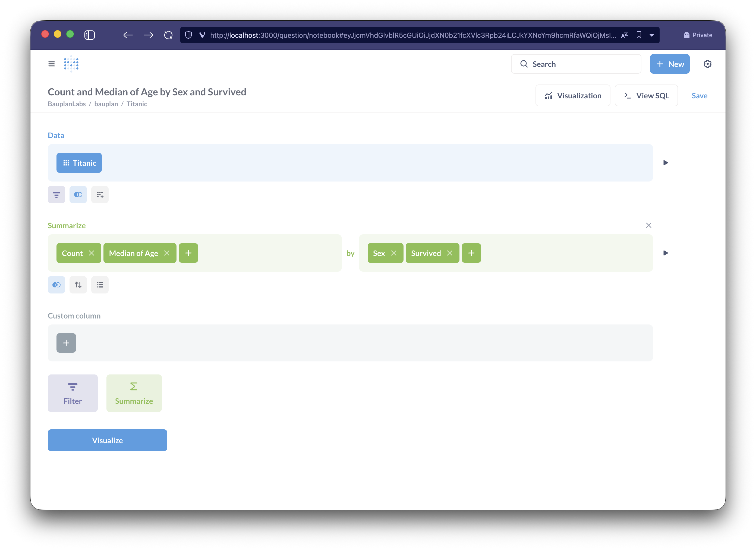Remove the Survived grouping

point(450,253)
